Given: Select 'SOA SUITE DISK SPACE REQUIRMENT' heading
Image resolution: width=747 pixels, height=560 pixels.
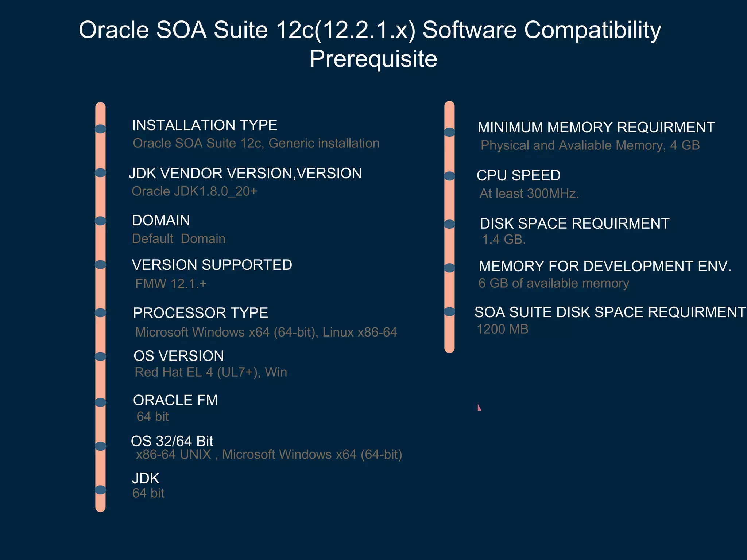Looking at the screenshot, I should point(610,312).
